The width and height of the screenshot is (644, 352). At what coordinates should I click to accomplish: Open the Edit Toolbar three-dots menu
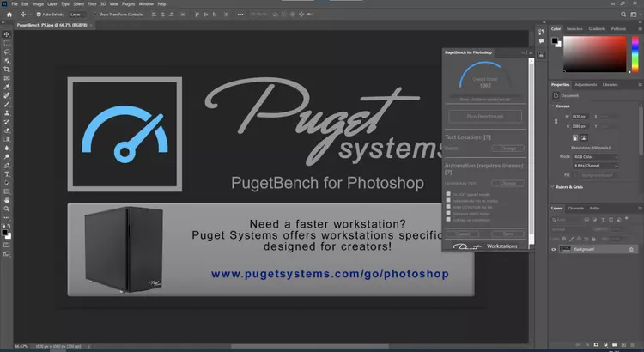tap(7, 218)
